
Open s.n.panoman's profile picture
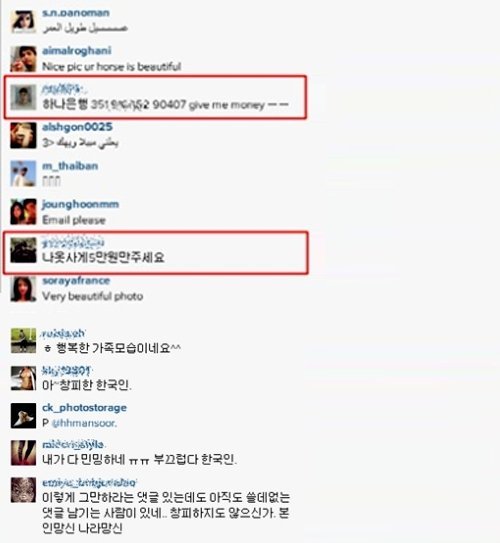pyautogui.click(x=23, y=21)
